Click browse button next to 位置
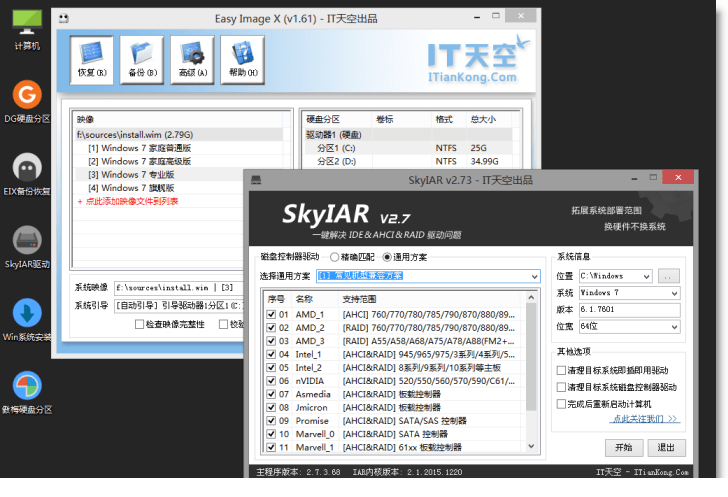This screenshot has height=497, width=728. (x=669, y=276)
